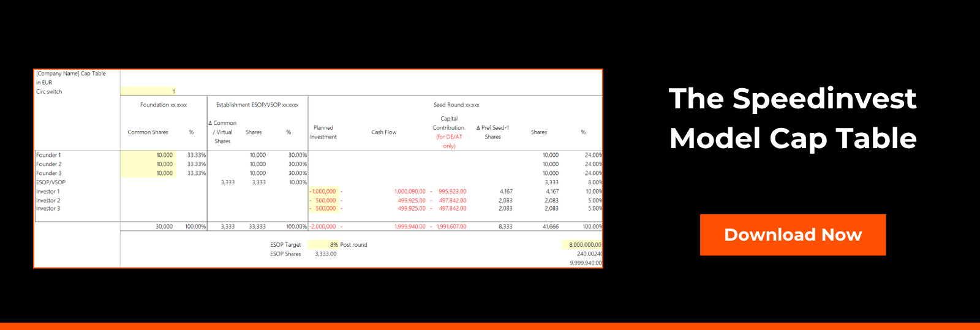Select the 33,333 establishment shares total
The image size is (980, 330).
pos(257,227)
